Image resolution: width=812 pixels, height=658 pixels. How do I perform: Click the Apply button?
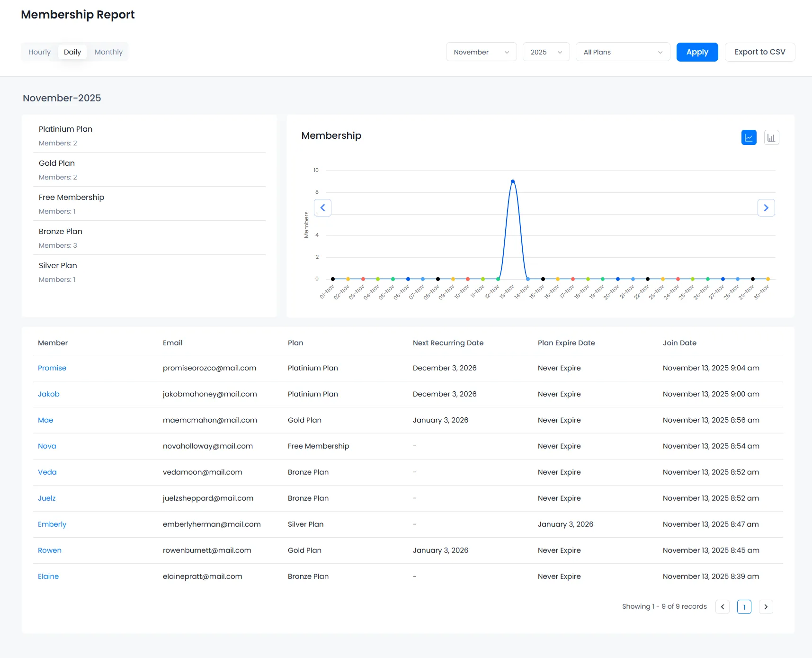tap(697, 52)
